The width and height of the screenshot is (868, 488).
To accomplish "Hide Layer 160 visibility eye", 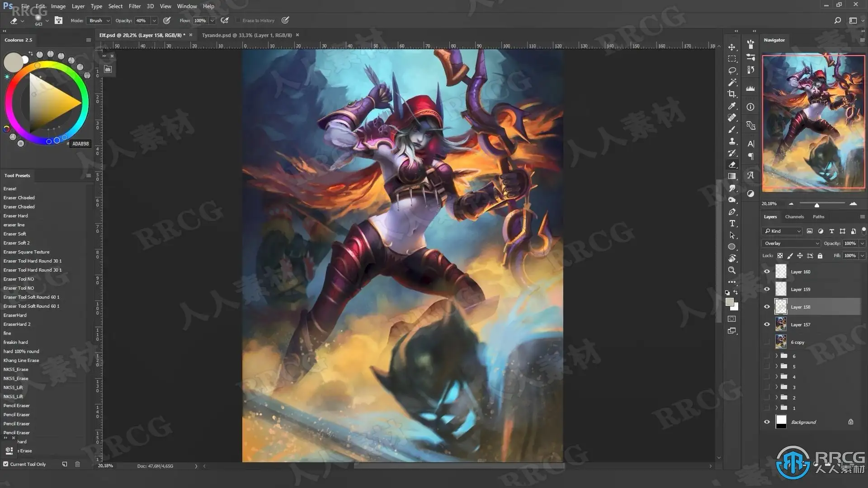I will 767,272.
